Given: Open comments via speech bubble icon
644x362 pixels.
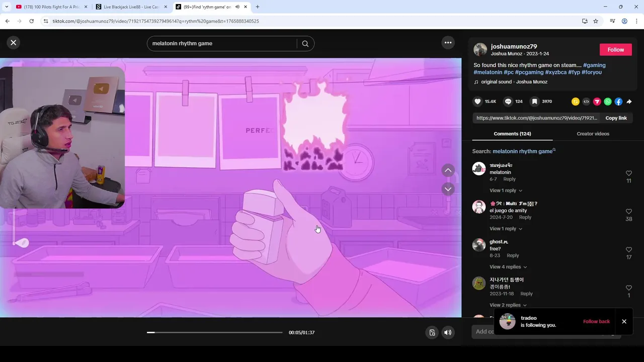Looking at the screenshot, I should click(508, 102).
